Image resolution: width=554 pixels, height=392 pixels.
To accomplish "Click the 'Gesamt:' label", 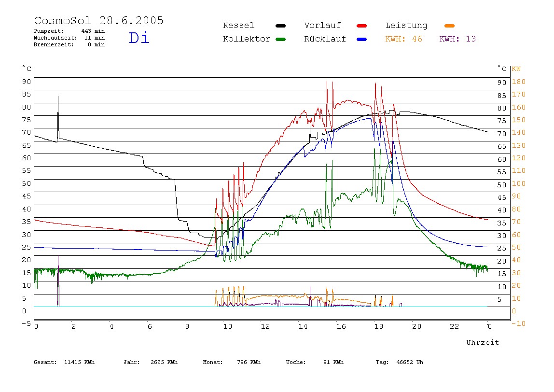I will pos(45,362).
